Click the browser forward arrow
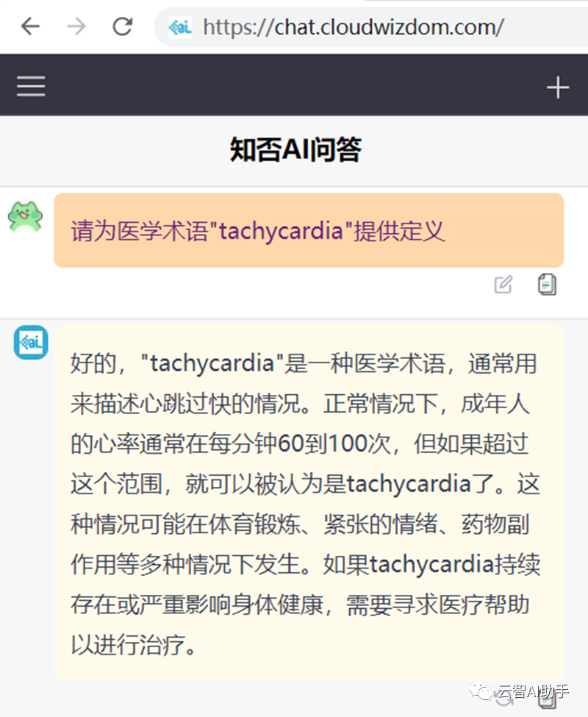The width and height of the screenshot is (588, 717). (76, 27)
